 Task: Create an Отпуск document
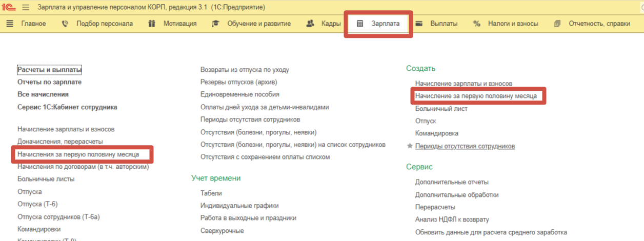pos(426,121)
